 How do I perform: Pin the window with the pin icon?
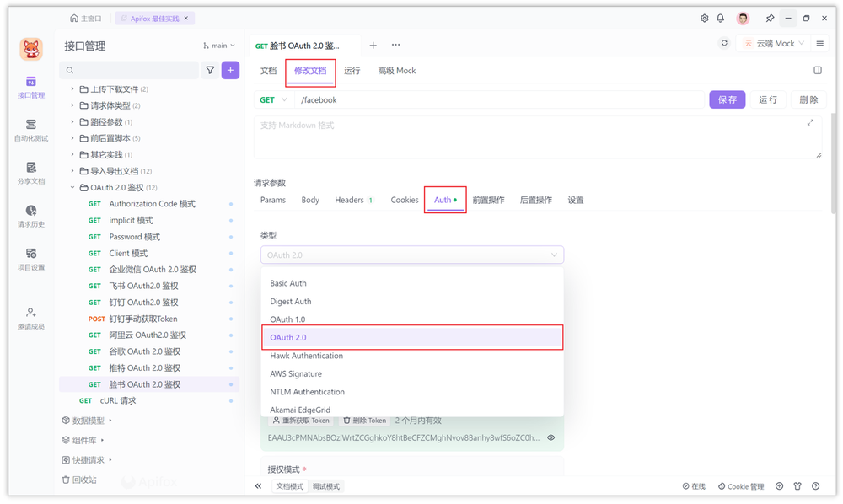point(770,17)
